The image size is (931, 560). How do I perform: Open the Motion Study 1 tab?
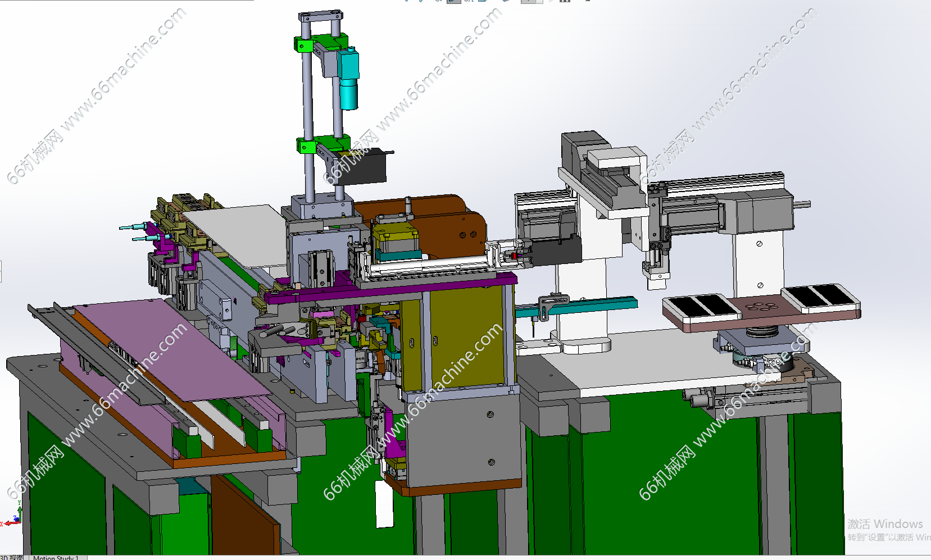(x=56, y=557)
